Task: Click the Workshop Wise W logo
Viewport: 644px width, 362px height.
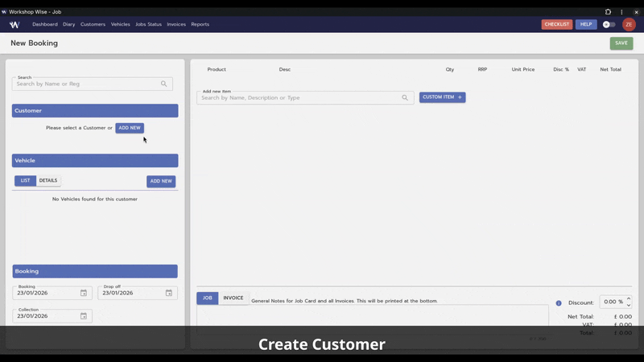Action: [14, 25]
